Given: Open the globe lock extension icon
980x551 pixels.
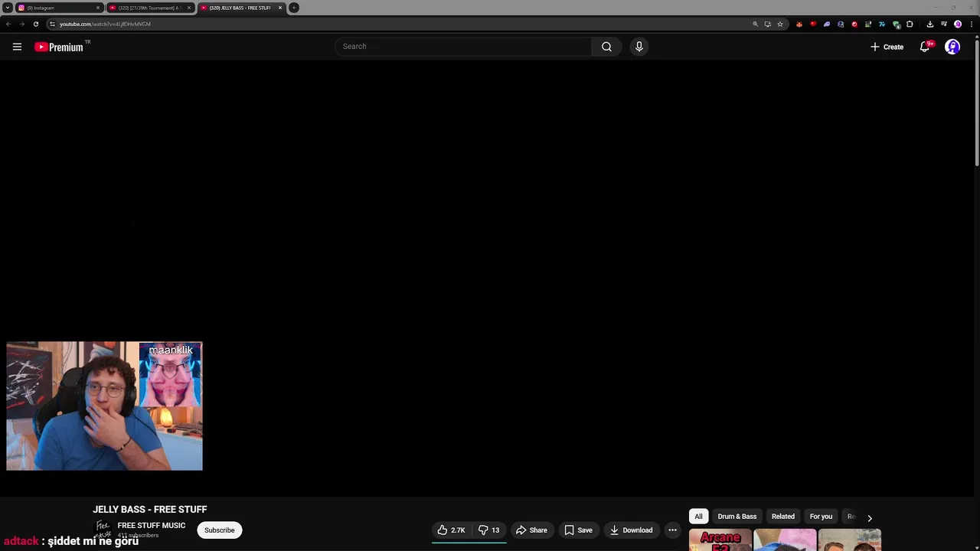Looking at the screenshot, I should pos(841,24).
